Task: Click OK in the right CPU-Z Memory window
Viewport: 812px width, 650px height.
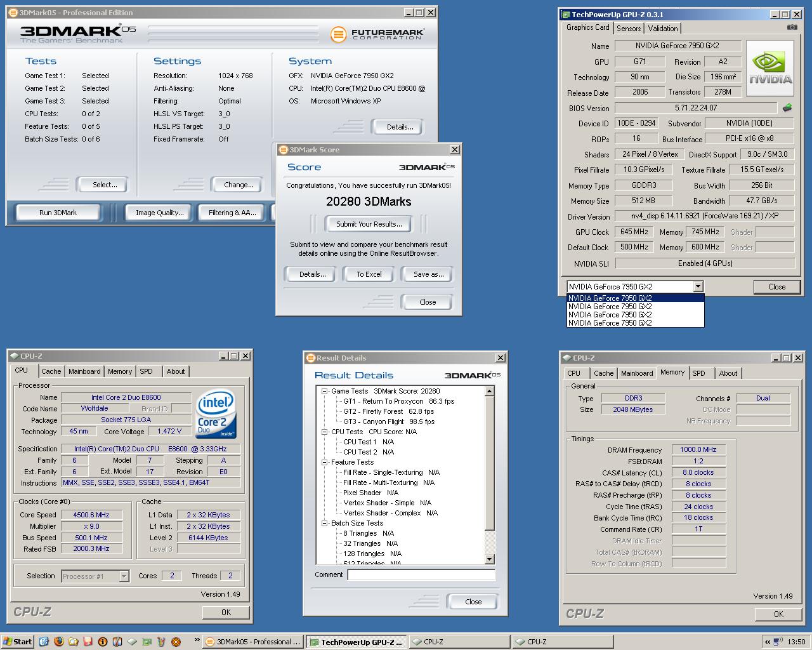Action: pyautogui.click(x=778, y=614)
